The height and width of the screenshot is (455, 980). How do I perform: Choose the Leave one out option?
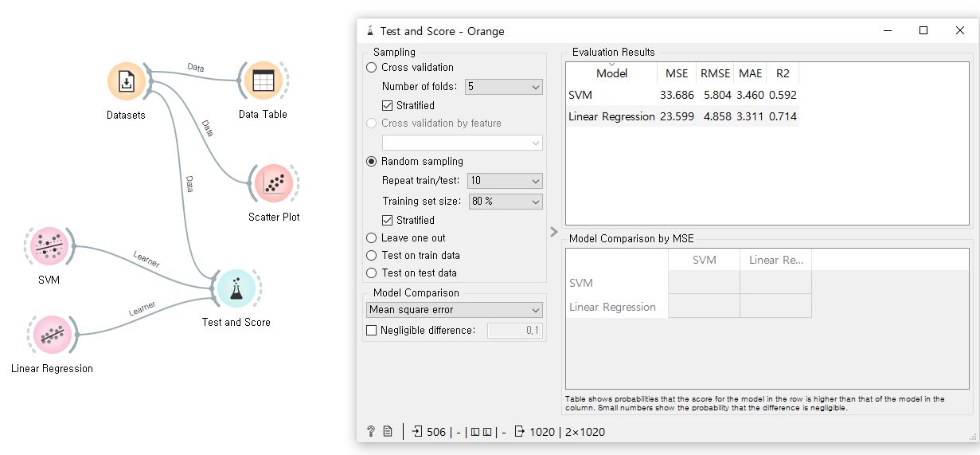(372, 238)
